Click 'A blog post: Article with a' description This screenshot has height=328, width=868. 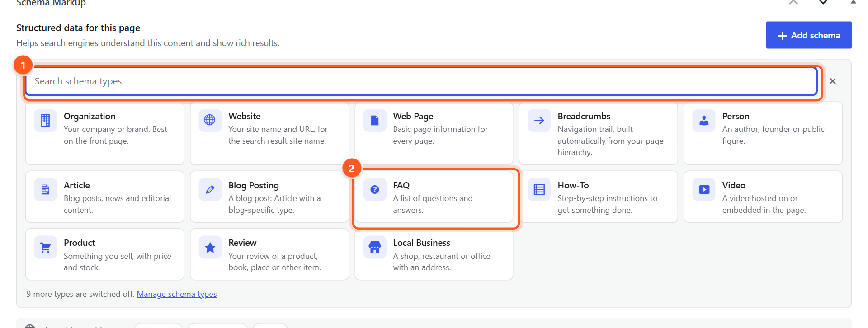pos(274,204)
